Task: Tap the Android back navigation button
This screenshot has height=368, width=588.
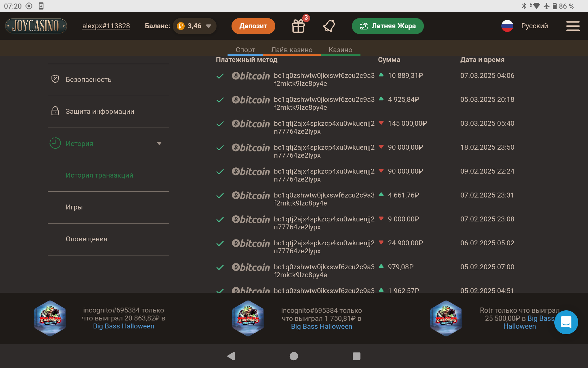Action: [232, 356]
